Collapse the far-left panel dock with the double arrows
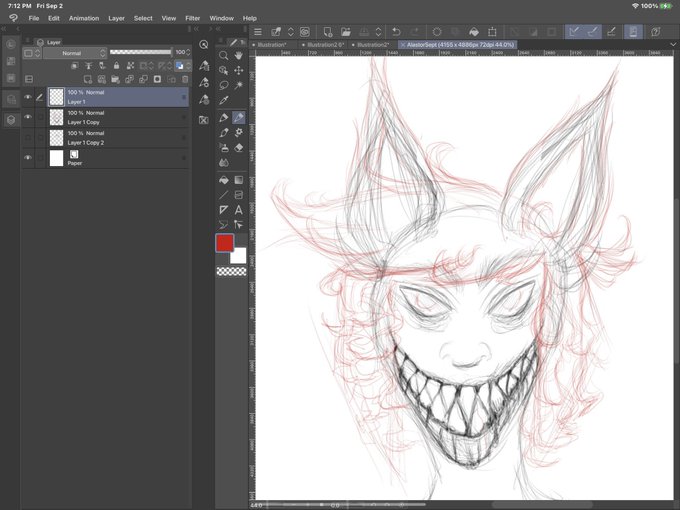Screen dimensions: 680x510 point(3,29)
